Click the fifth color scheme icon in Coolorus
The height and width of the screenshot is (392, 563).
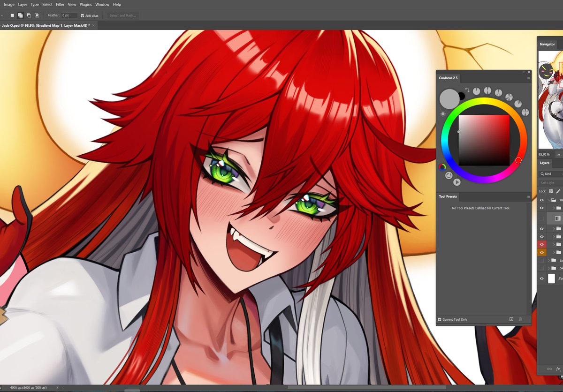(517, 103)
